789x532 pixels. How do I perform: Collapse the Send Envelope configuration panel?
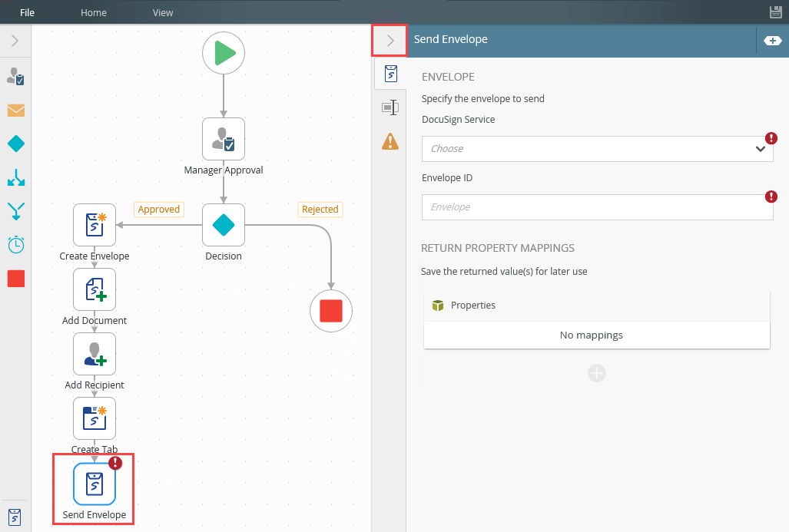[390, 40]
